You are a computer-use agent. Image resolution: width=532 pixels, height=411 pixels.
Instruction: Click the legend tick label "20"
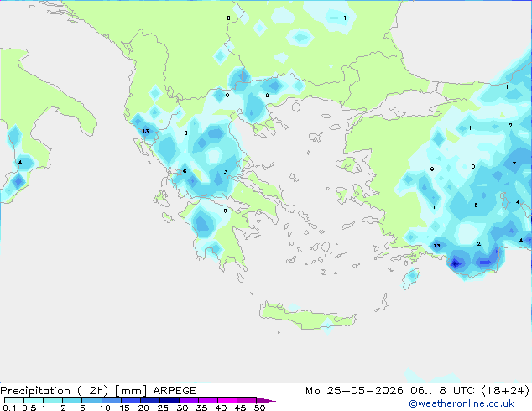[143, 408]
